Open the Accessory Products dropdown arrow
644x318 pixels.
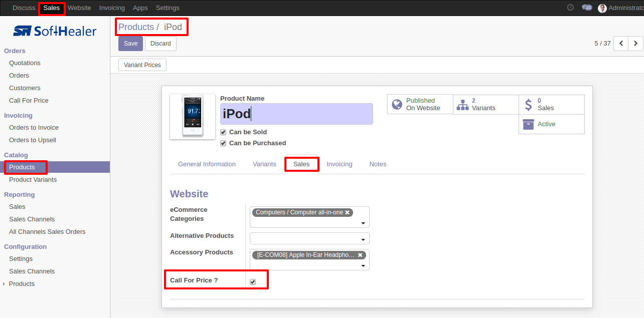coord(363,266)
